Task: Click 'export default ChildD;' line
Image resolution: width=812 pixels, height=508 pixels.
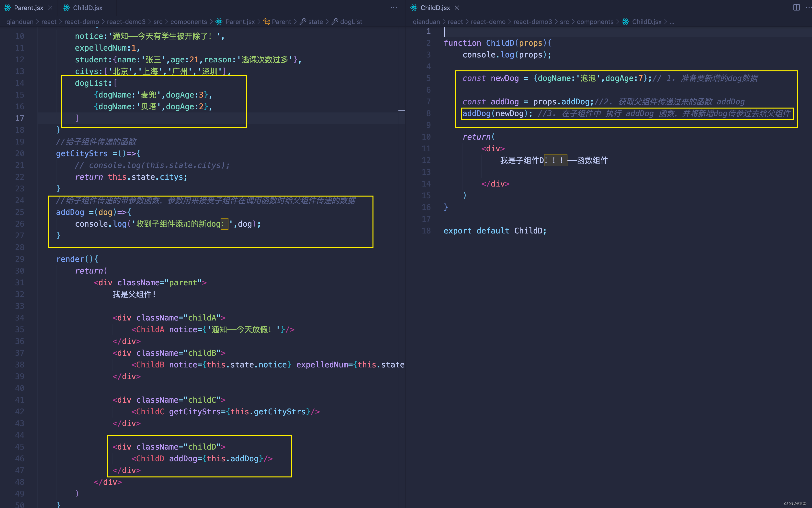Action: pyautogui.click(x=495, y=231)
